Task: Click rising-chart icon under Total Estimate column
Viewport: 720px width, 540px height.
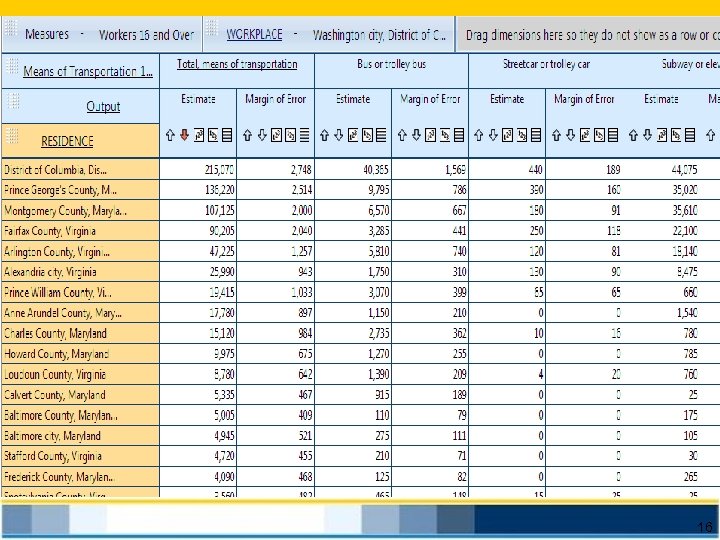Action: pyautogui.click(x=199, y=135)
